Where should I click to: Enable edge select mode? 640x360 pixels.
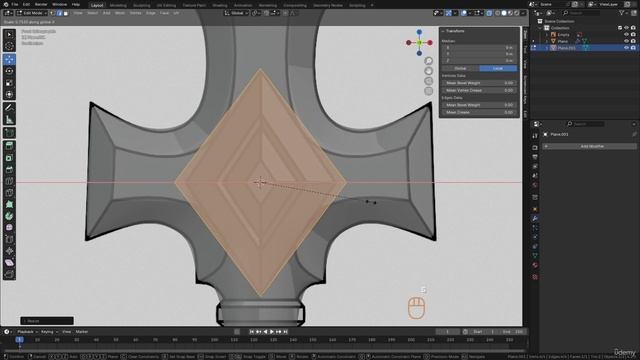click(59, 13)
